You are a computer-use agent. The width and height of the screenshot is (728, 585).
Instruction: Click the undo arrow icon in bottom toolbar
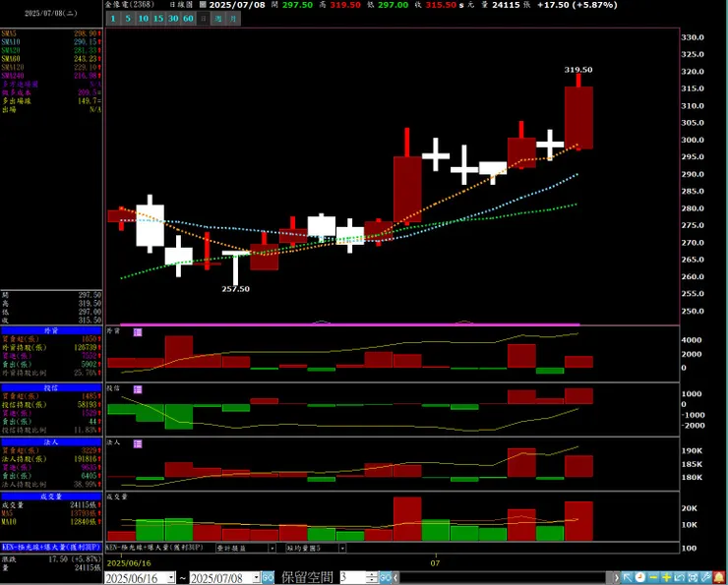click(679, 577)
